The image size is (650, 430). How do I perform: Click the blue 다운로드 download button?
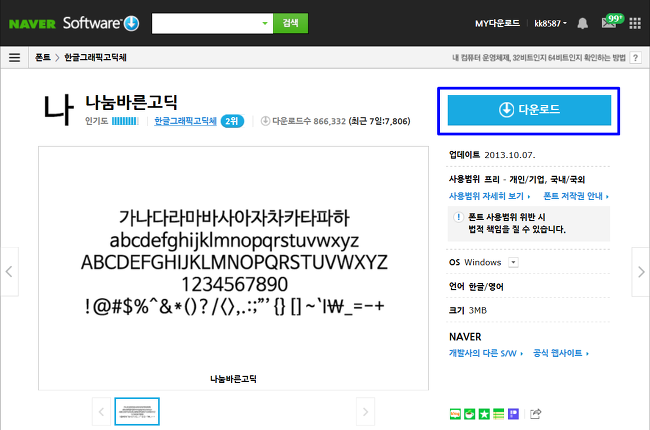pos(529,110)
